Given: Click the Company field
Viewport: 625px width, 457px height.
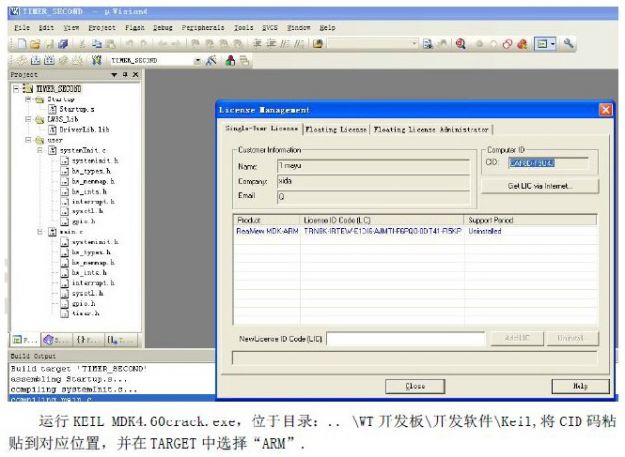Looking at the screenshot, I should point(373,181).
